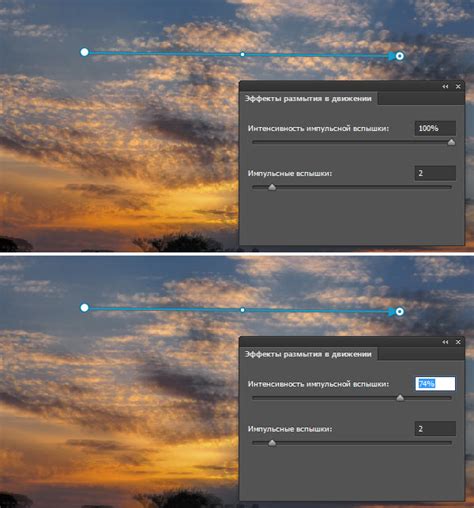The width and height of the screenshot is (474, 508).
Task: Click the top panel strobe flashes value 2
Action: [435, 173]
